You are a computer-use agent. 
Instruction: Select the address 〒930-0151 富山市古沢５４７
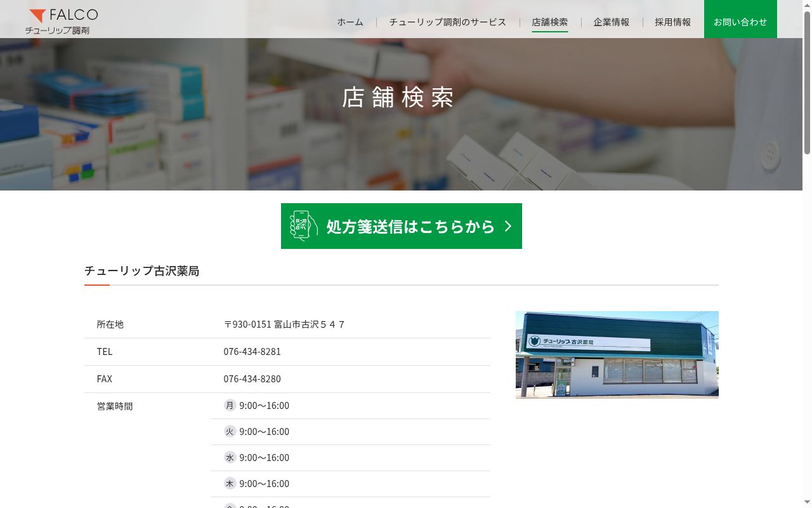(x=284, y=324)
